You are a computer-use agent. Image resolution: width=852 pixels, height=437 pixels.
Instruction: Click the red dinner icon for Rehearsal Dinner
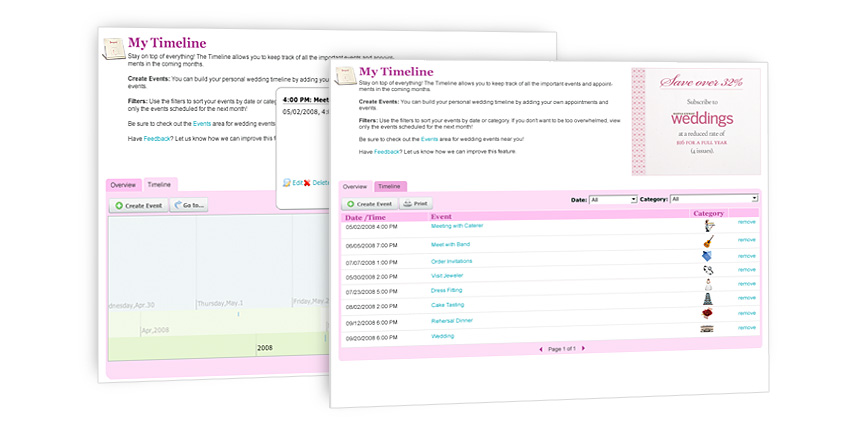(x=707, y=313)
